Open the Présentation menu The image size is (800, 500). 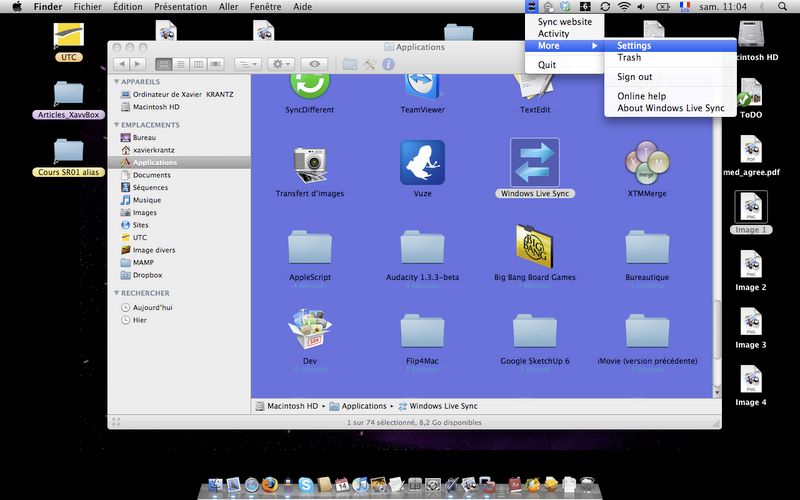pyautogui.click(x=181, y=7)
